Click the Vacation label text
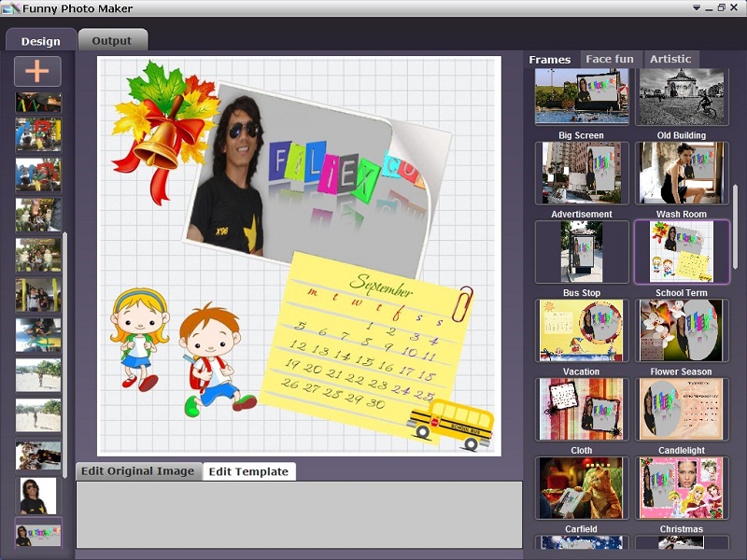 [x=581, y=371]
